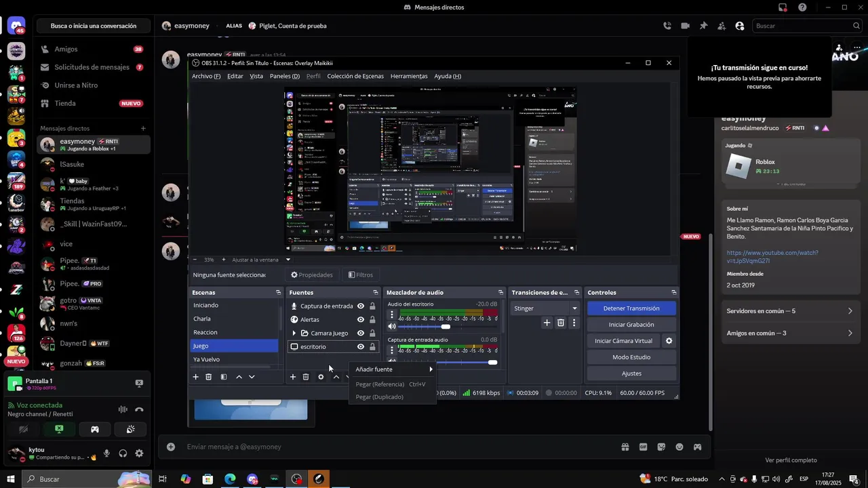Mute the Discord microphone
The height and width of the screenshot is (488, 868).
point(106,453)
